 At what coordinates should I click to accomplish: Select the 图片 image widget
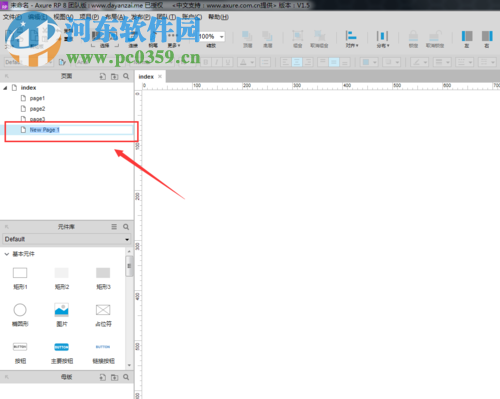[62, 315]
